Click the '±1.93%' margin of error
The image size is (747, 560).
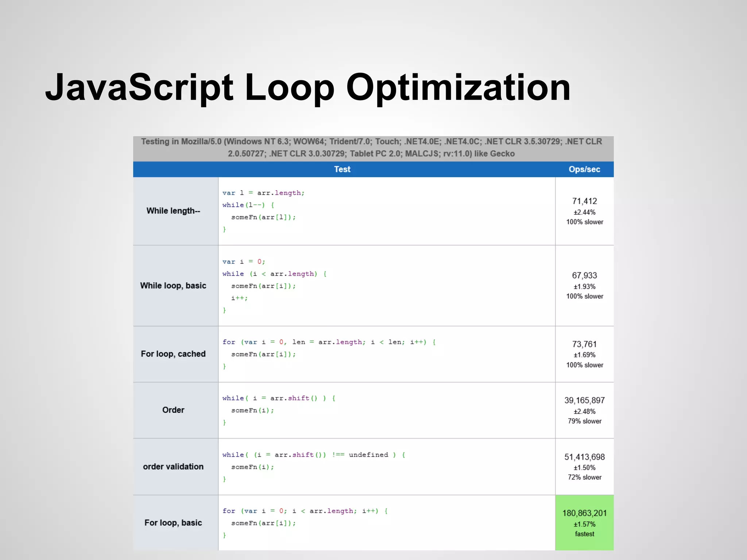(x=585, y=287)
